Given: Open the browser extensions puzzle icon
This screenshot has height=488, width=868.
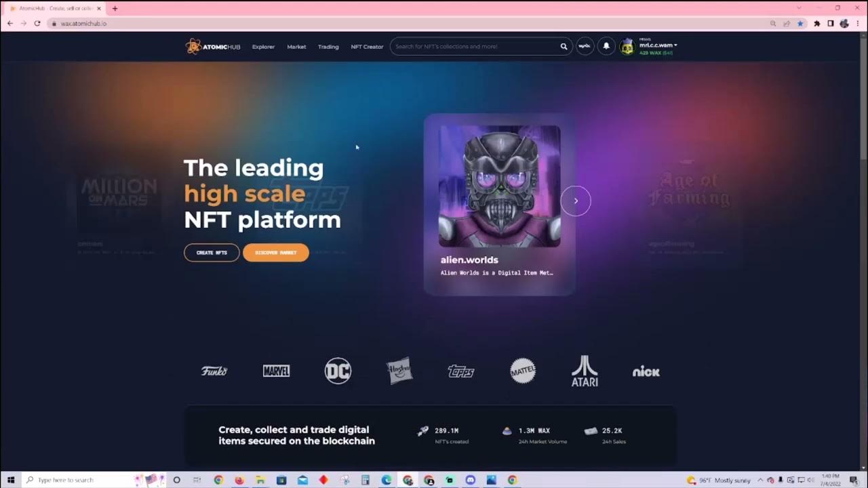Looking at the screenshot, I should click(x=816, y=23).
